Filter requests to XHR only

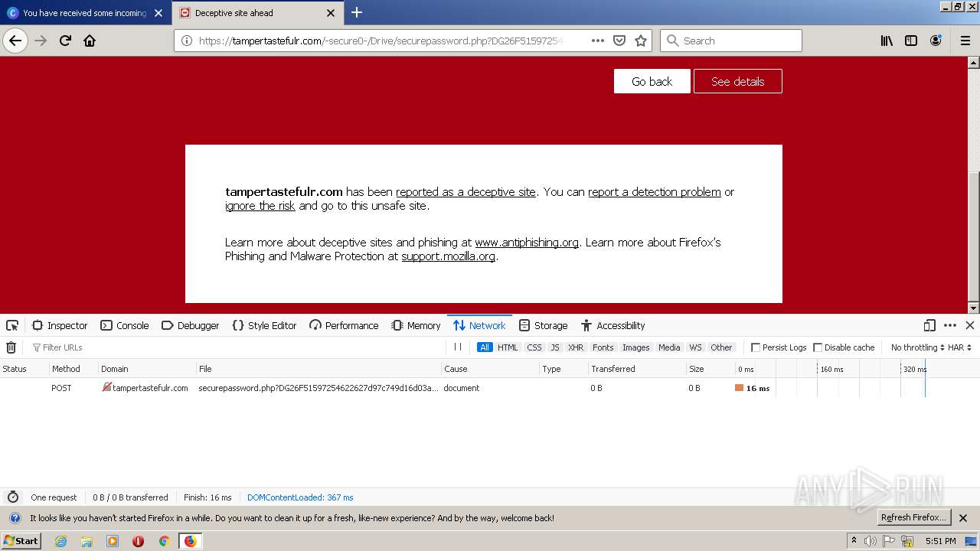click(576, 347)
